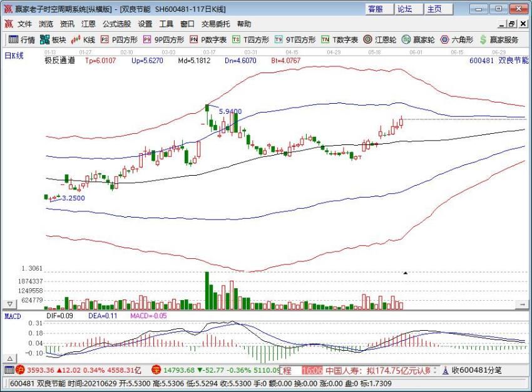Viewport: 532px width, 392px height.
Task: Switch to K线 candlestick chart tool
Action: [x=76, y=39]
